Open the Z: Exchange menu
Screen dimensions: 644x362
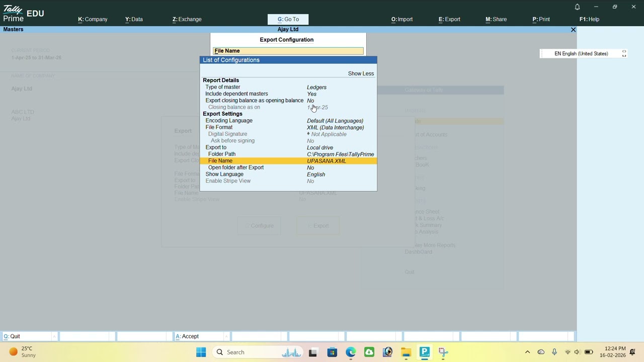tap(187, 19)
